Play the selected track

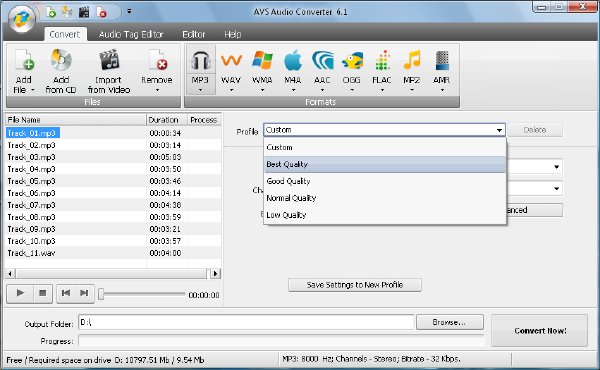[x=20, y=293]
